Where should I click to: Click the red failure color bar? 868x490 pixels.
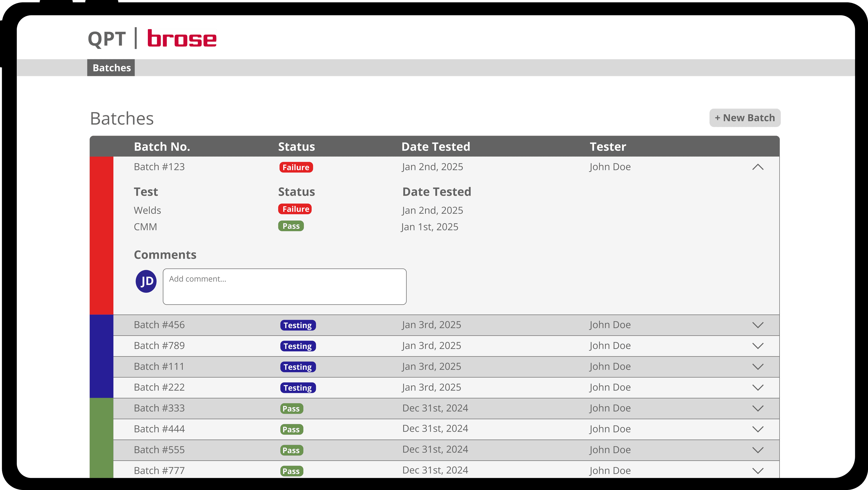click(101, 235)
